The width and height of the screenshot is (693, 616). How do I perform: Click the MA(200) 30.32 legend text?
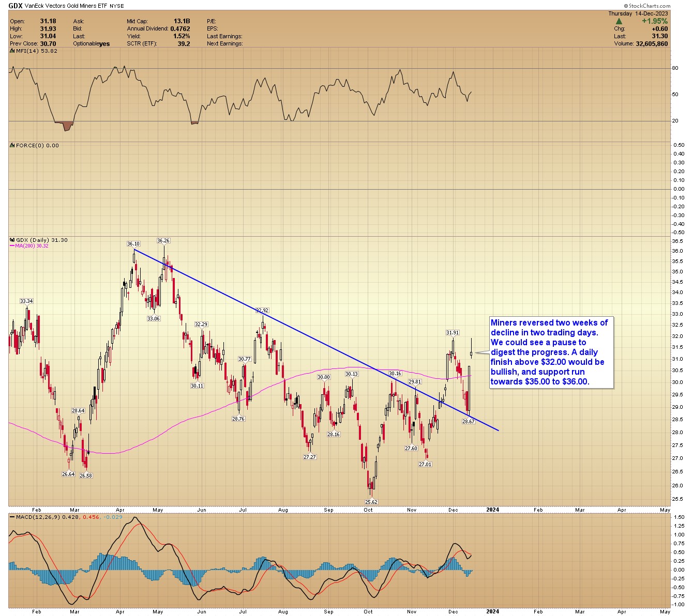[x=32, y=246]
